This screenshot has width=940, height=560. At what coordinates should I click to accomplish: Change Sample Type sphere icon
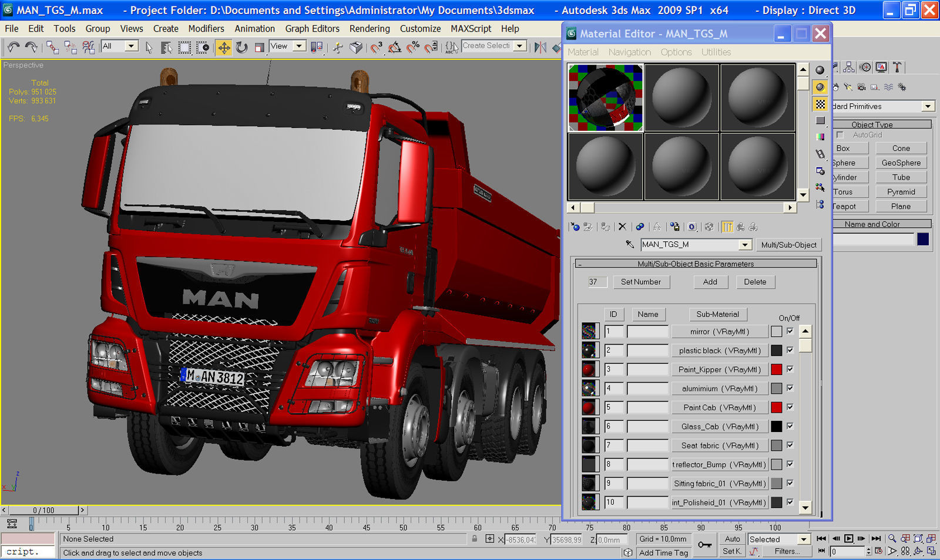point(820,70)
